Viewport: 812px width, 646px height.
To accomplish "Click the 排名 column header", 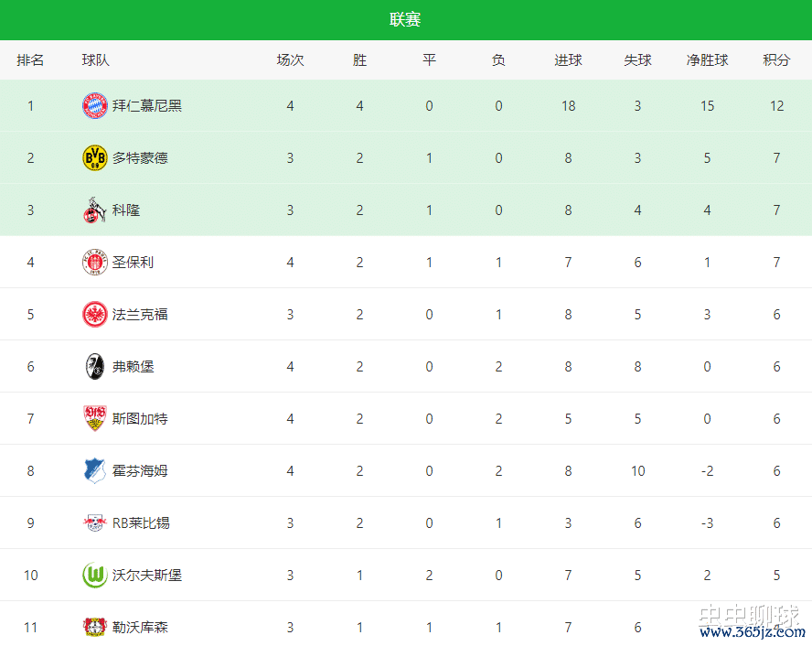I will [x=30, y=60].
